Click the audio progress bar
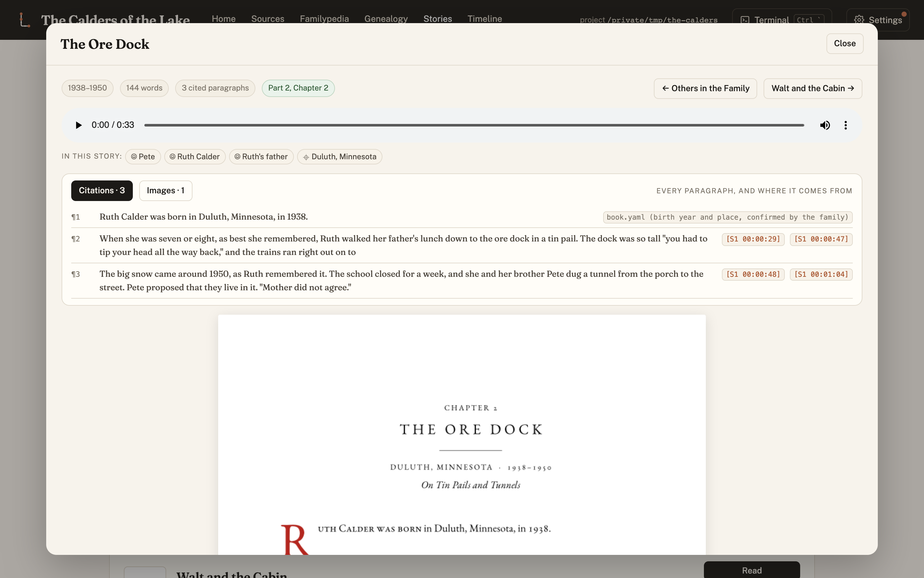The width and height of the screenshot is (924, 578). [474, 125]
